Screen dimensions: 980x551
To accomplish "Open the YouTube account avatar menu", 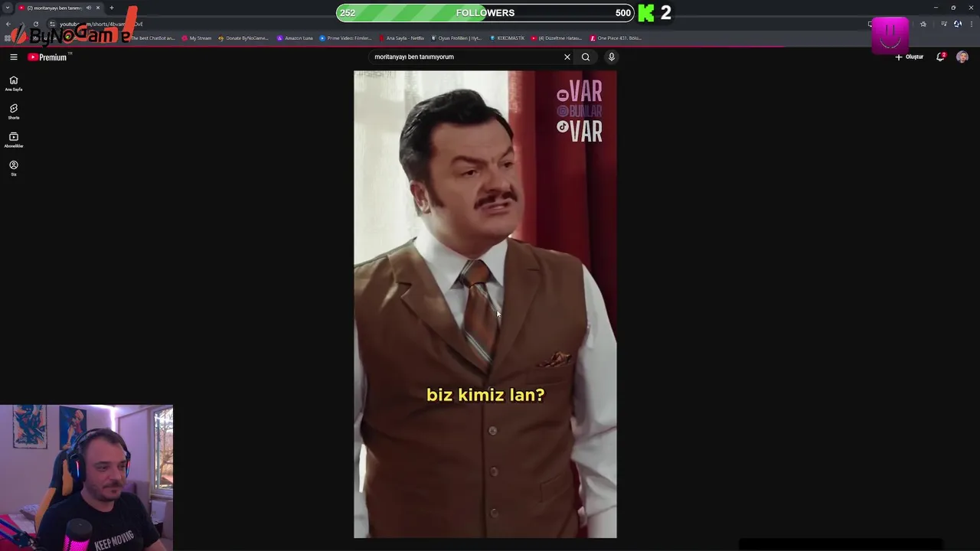I will pos(962,57).
